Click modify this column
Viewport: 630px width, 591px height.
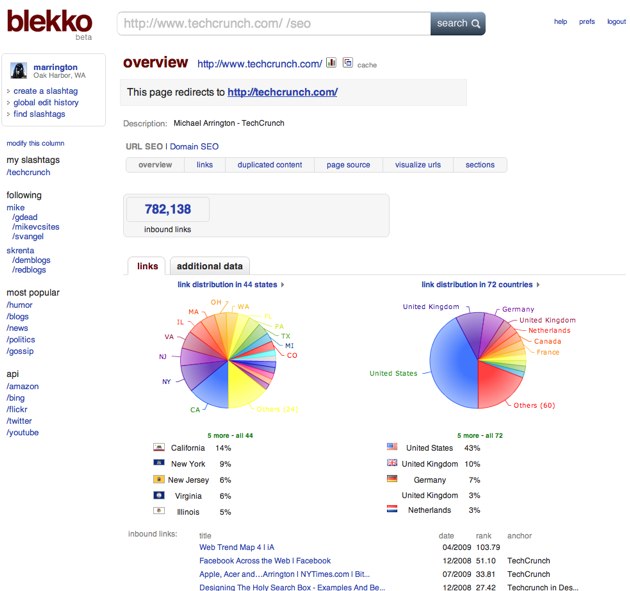[35, 143]
